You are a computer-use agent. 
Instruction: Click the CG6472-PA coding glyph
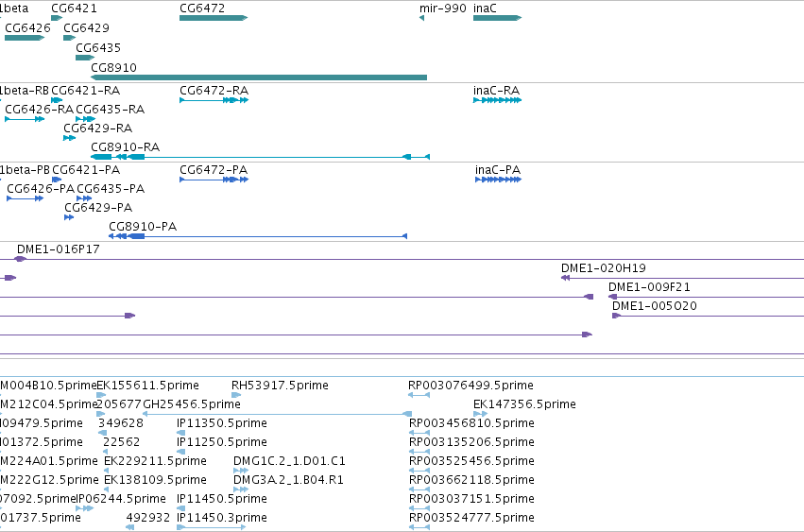point(214,180)
